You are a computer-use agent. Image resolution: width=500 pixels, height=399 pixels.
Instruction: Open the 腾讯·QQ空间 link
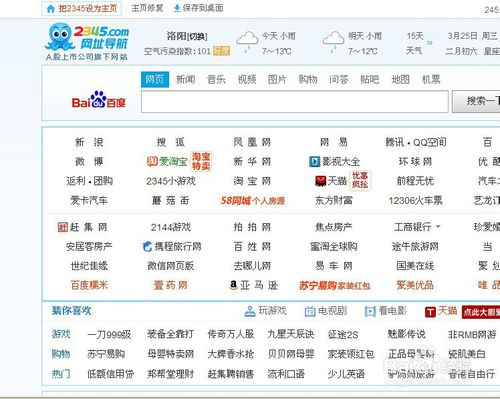pos(416,142)
